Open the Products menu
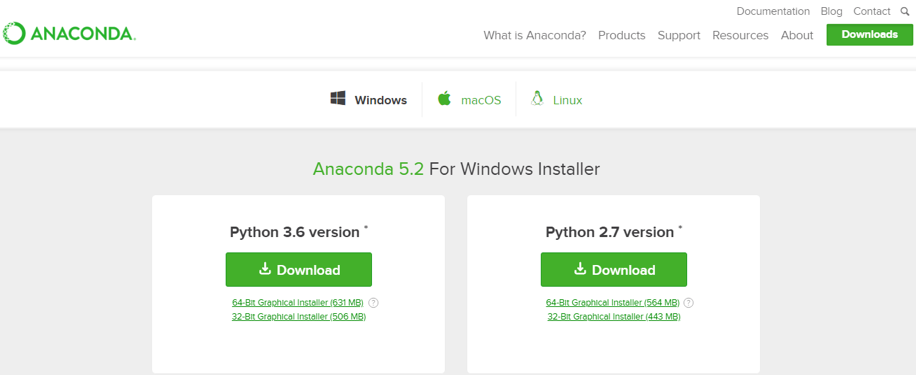This screenshot has width=916, height=375. 622,35
